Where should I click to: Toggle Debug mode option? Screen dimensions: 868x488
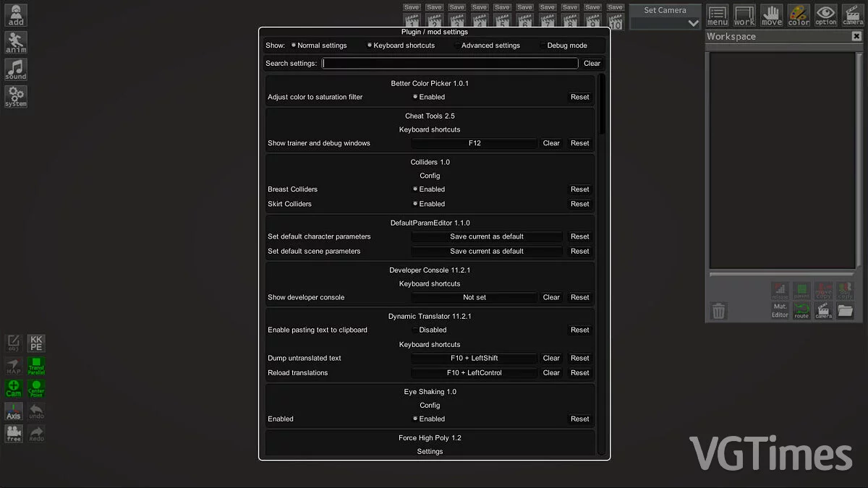point(563,46)
